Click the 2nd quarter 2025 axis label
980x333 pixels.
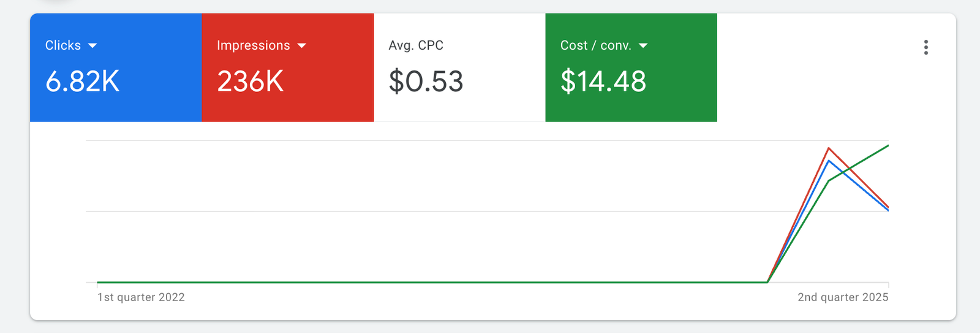click(843, 297)
